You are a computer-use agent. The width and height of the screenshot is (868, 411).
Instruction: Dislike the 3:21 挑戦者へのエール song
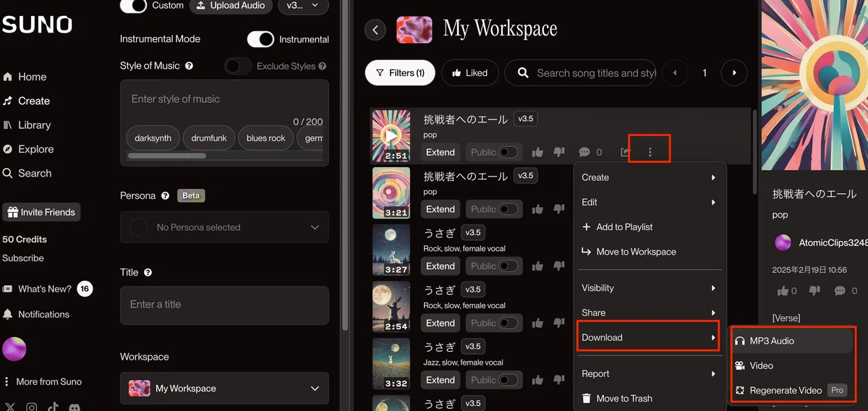(558, 209)
